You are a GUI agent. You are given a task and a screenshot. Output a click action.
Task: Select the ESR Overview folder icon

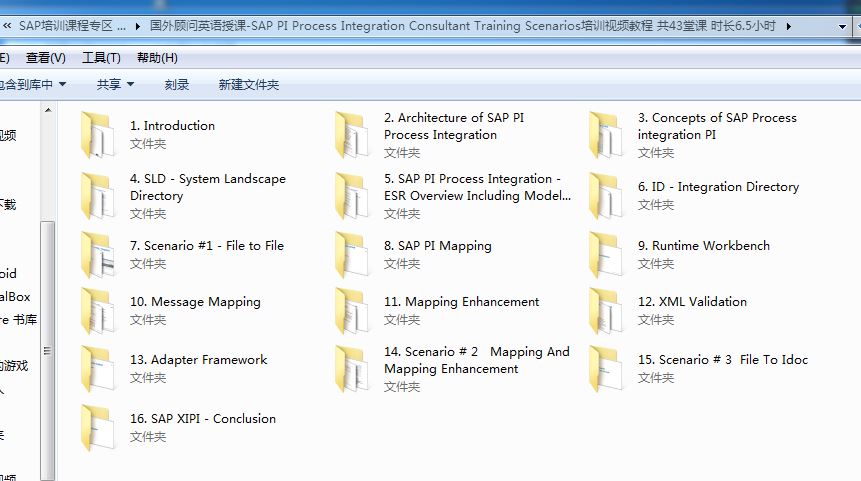click(352, 196)
